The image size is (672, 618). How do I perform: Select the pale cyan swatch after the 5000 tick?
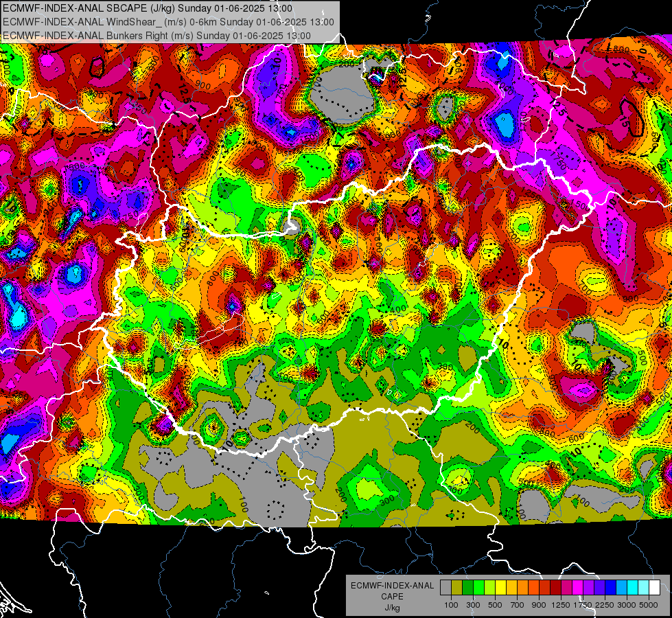pyautogui.click(x=643, y=588)
